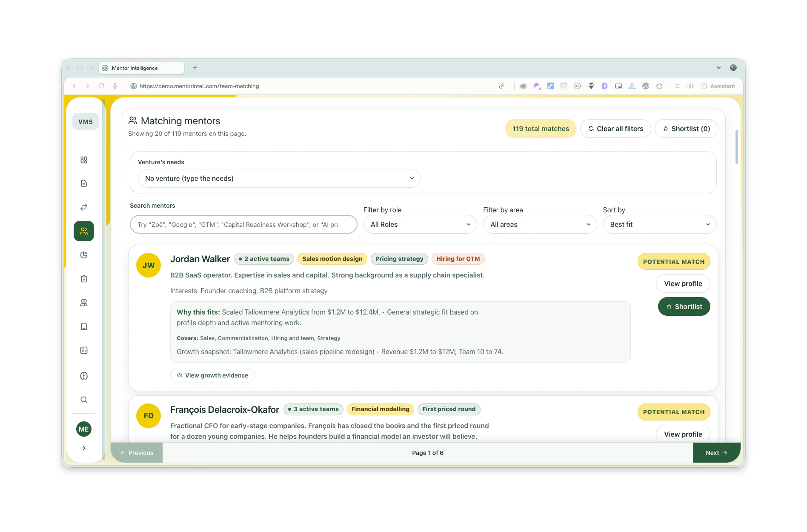Click the magnifier search icon in sidebar
This screenshot has width=807, height=532.
click(84, 400)
